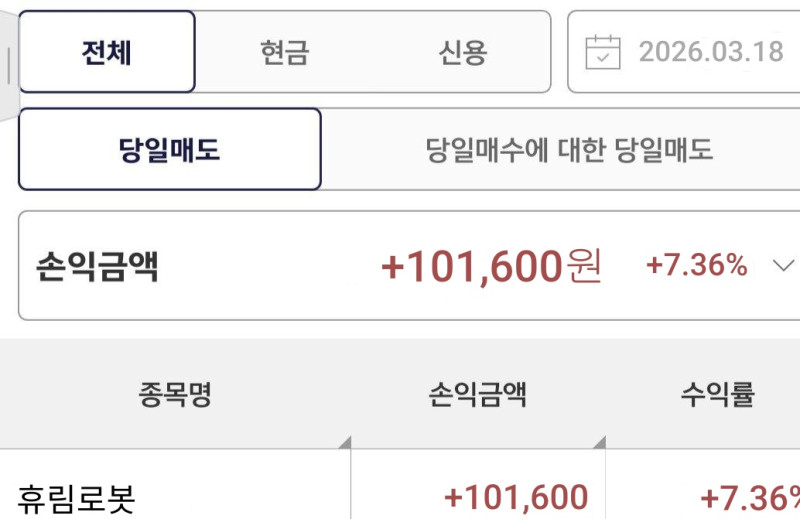Image resolution: width=800 pixels, height=519 pixels.
Task: Click the 손익금액 summary label
Action: point(98,266)
